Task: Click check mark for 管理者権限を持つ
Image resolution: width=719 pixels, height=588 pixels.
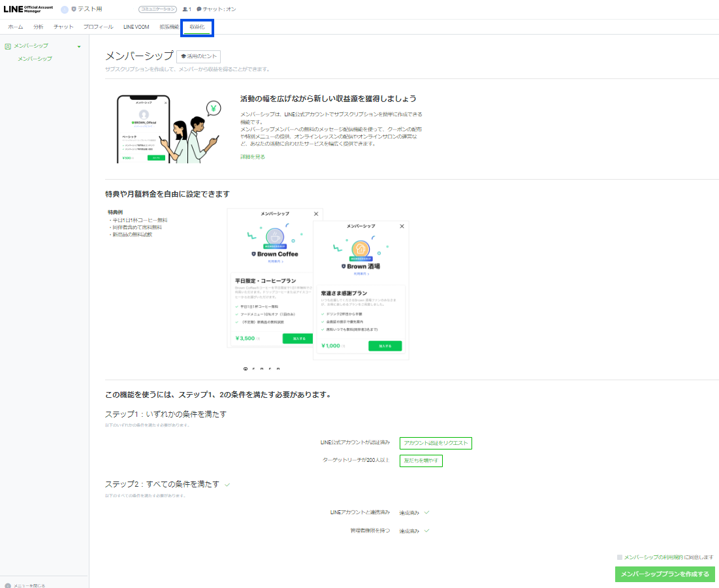Action: (426, 531)
